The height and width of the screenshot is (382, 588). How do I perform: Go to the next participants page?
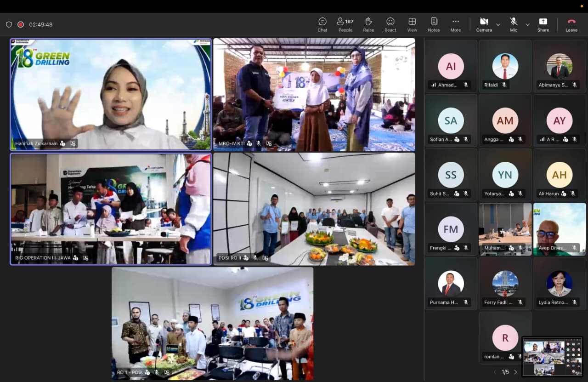click(x=515, y=372)
